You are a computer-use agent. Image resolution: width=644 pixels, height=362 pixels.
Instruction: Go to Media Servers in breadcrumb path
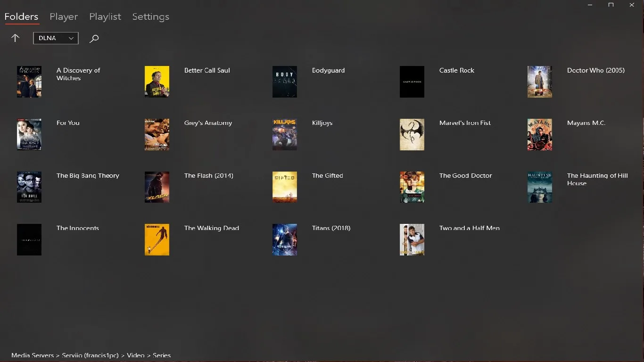(33, 355)
